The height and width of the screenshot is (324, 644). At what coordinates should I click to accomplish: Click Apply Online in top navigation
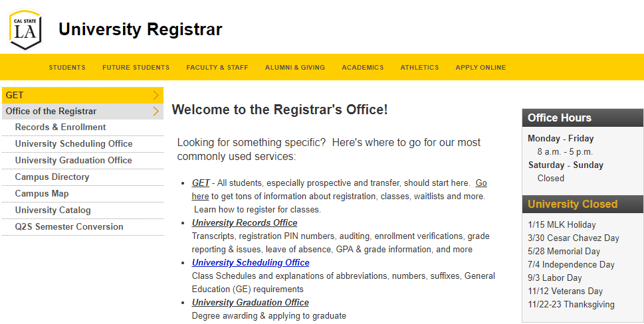[481, 68]
